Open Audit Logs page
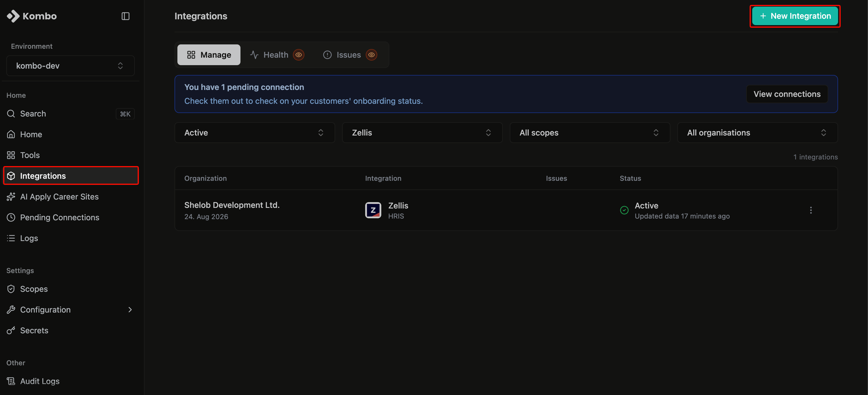Image resolution: width=868 pixels, height=395 pixels. [71, 381]
